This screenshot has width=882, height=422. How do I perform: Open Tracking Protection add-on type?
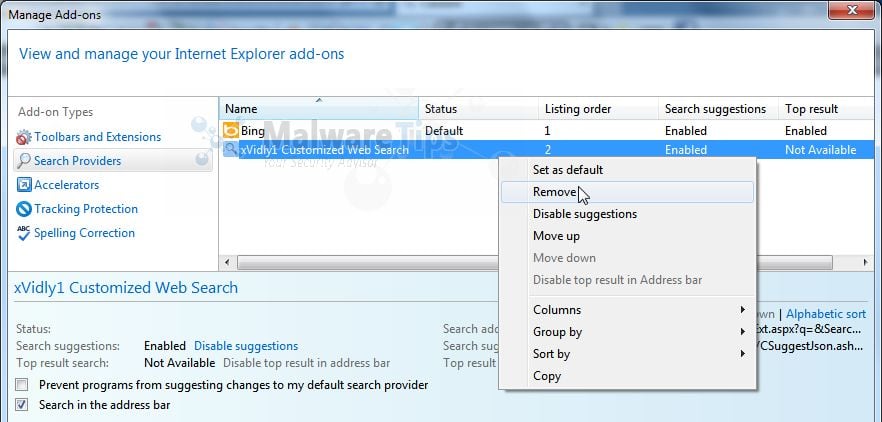[86, 209]
